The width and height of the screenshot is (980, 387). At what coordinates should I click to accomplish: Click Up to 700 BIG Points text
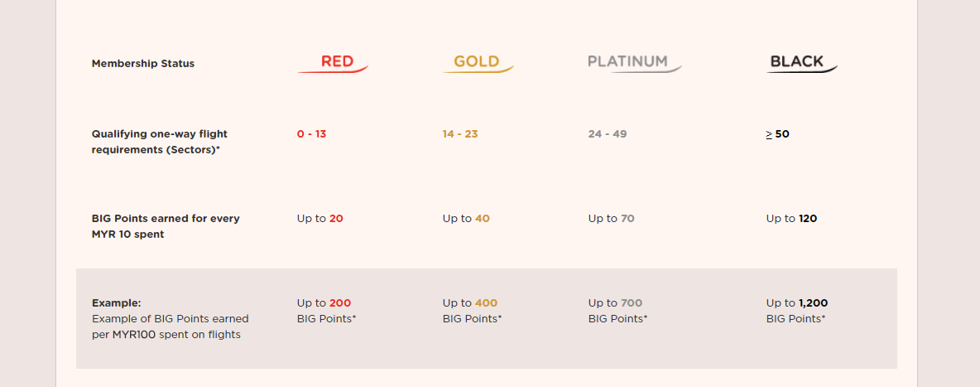pyautogui.click(x=617, y=311)
